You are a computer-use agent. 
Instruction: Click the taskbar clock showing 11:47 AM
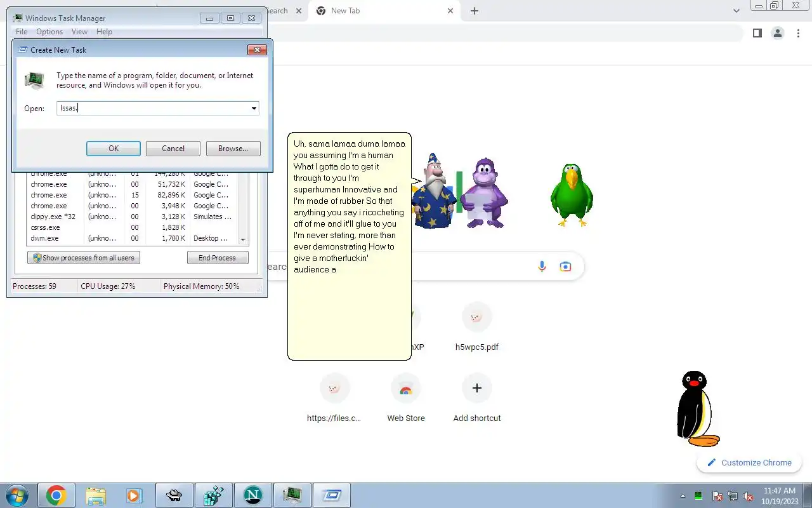point(780,495)
